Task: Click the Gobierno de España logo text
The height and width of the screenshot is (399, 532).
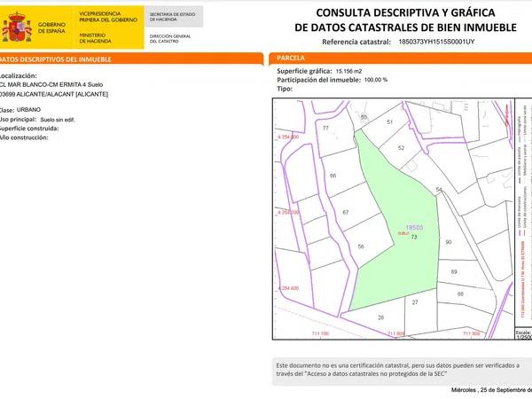Action: 51,27
